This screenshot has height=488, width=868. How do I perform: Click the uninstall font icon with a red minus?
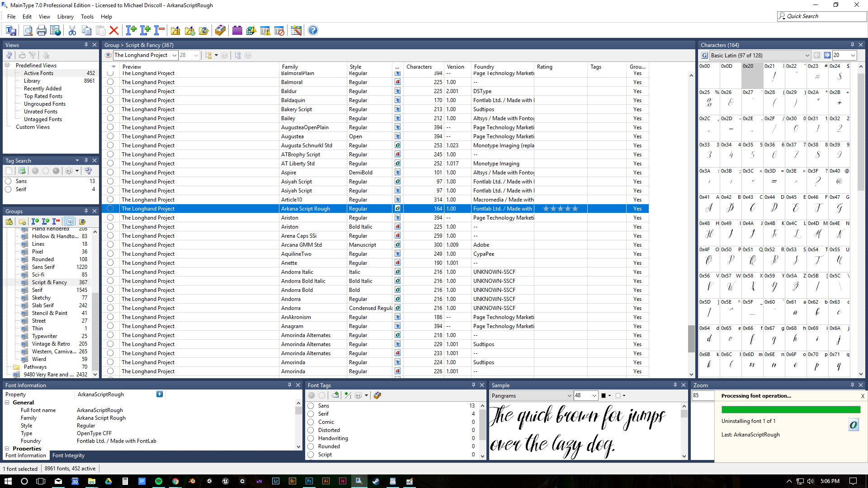click(159, 30)
